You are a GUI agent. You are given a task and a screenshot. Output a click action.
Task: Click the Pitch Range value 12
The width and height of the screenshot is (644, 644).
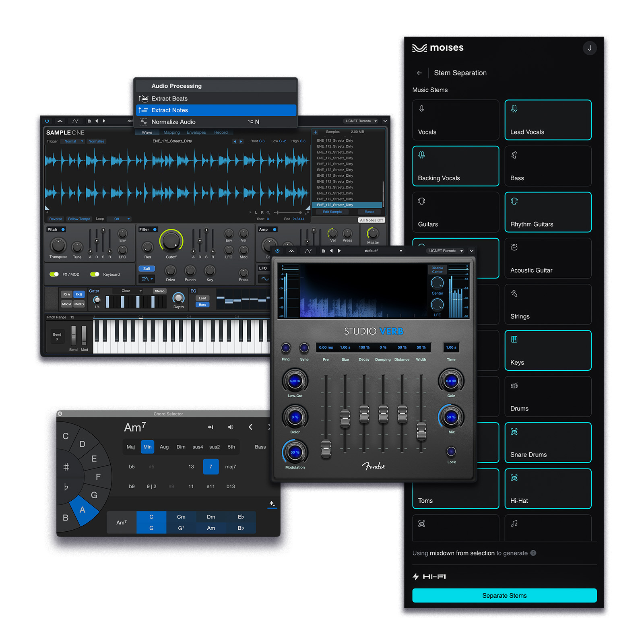(72, 317)
